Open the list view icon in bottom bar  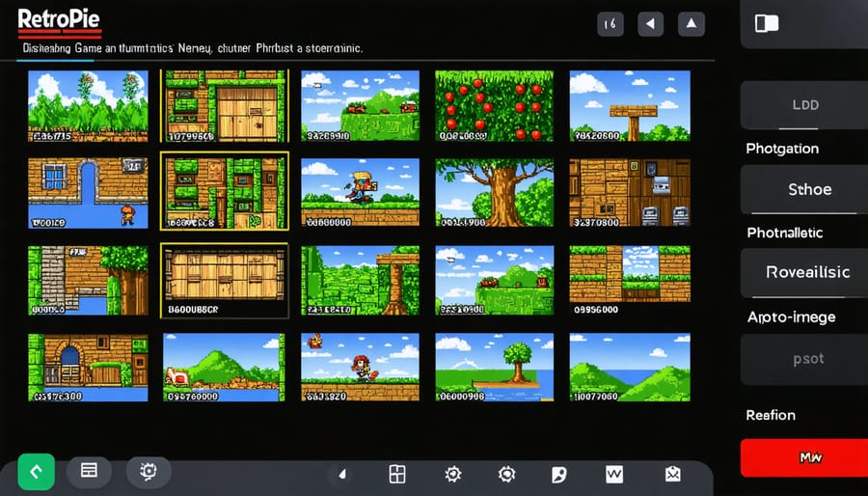[89, 471]
